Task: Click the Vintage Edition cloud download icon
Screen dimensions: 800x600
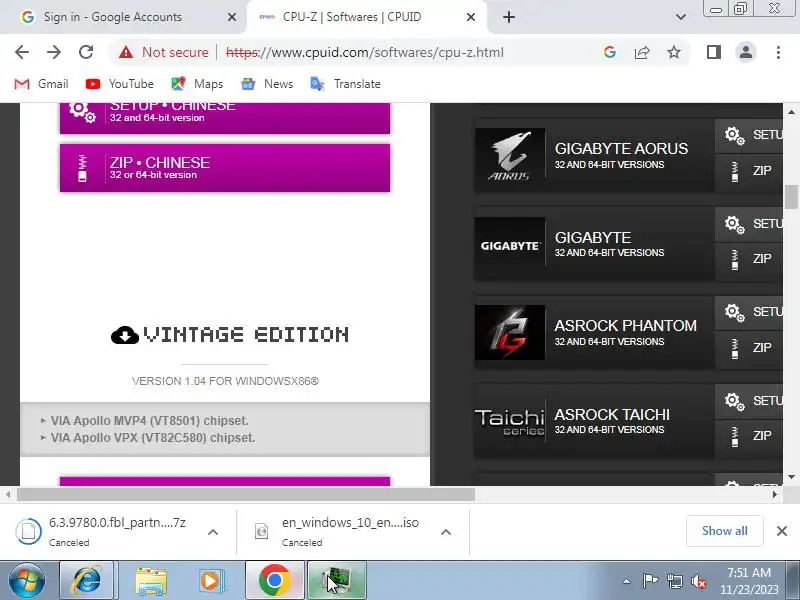Action: [125, 335]
